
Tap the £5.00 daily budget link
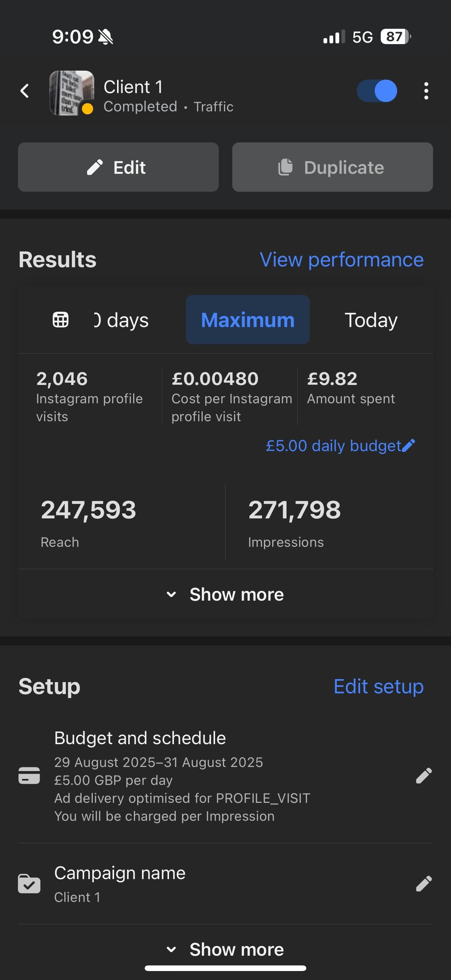pos(334,446)
